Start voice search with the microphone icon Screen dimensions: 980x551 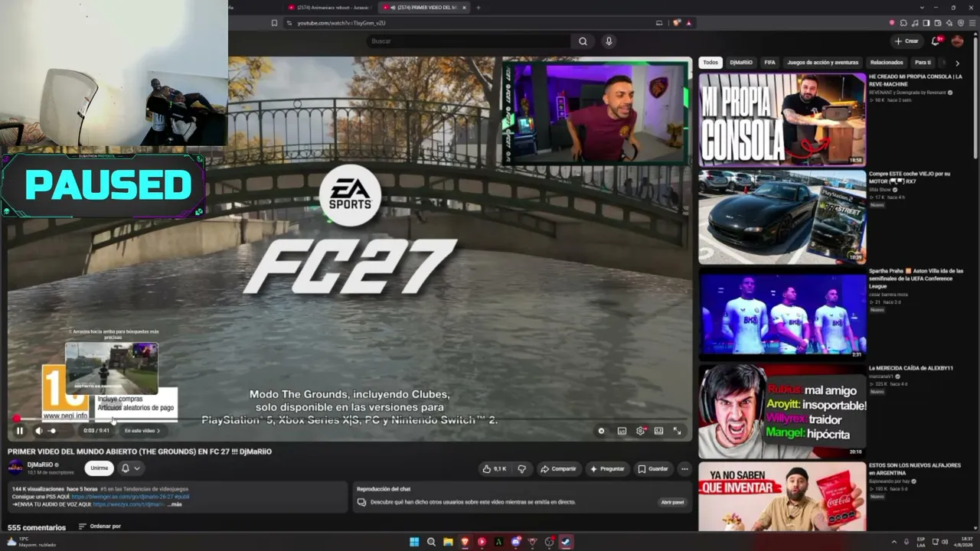[609, 41]
